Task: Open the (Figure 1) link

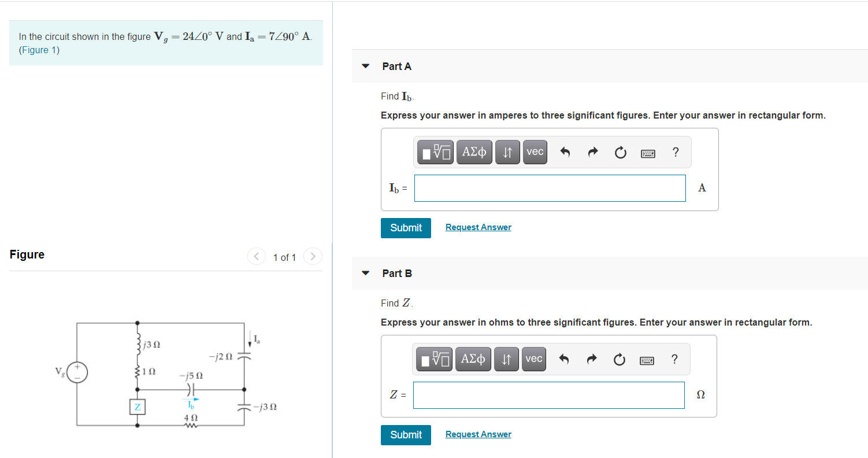Action: coord(39,50)
